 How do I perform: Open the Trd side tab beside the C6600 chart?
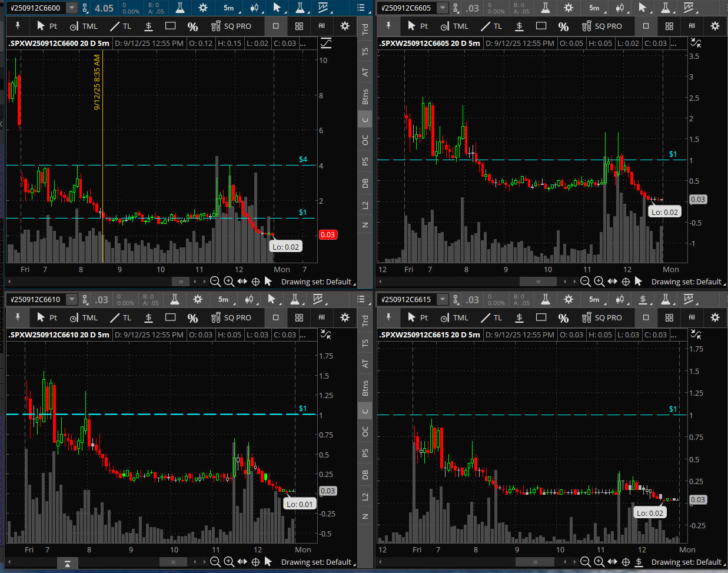[x=365, y=28]
